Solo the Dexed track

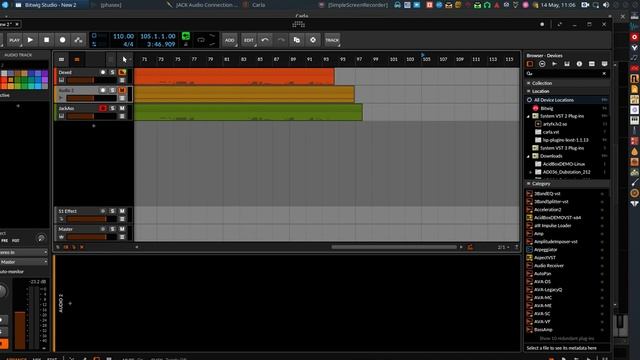[x=112, y=72]
